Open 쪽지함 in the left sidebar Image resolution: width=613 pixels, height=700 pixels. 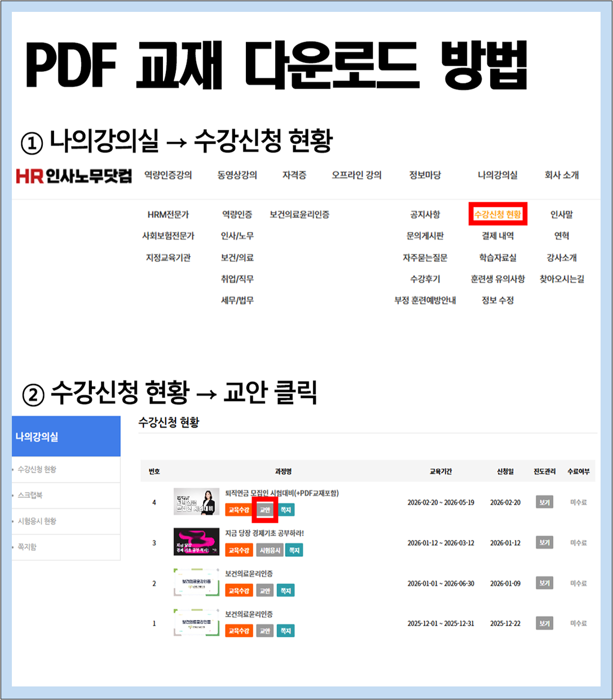pos(27,547)
